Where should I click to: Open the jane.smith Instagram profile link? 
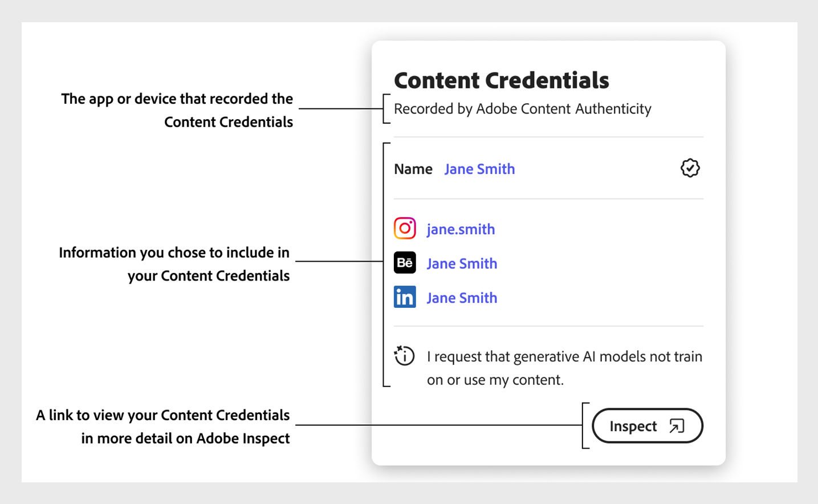coord(461,229)
